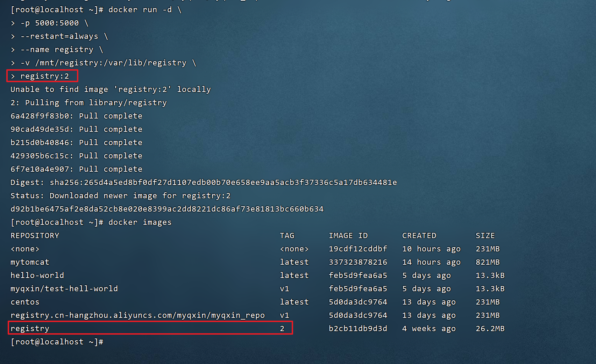The height and width of the screenshot is (364, 596).
Task: Click the '--restart=always' option text
Action: click(59, 36)
